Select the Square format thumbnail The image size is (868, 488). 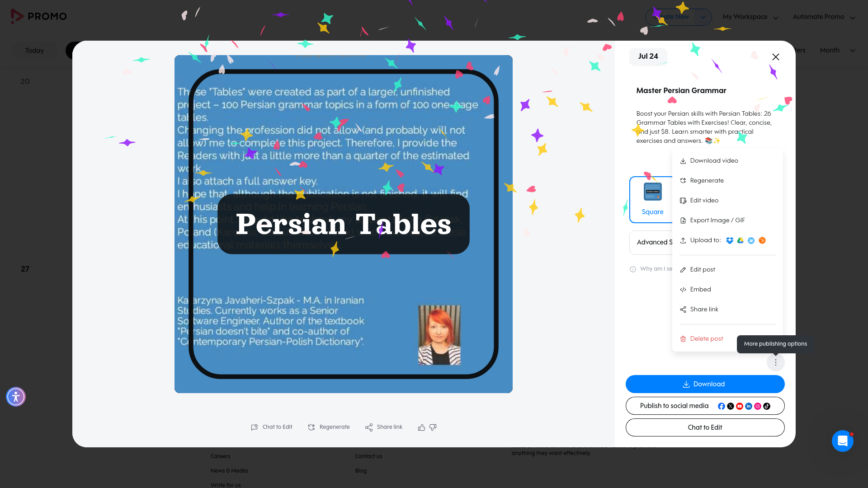click(x=652, y=200)
